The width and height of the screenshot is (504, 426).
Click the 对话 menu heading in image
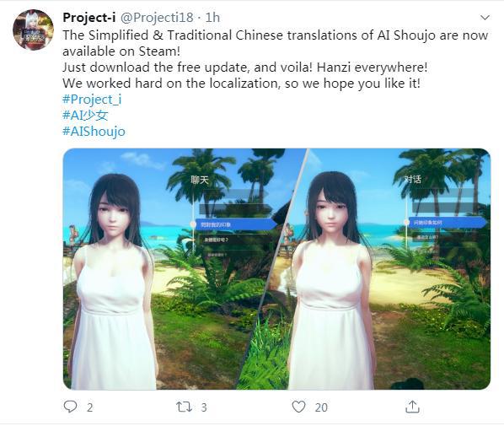click(x=412, y=179)
